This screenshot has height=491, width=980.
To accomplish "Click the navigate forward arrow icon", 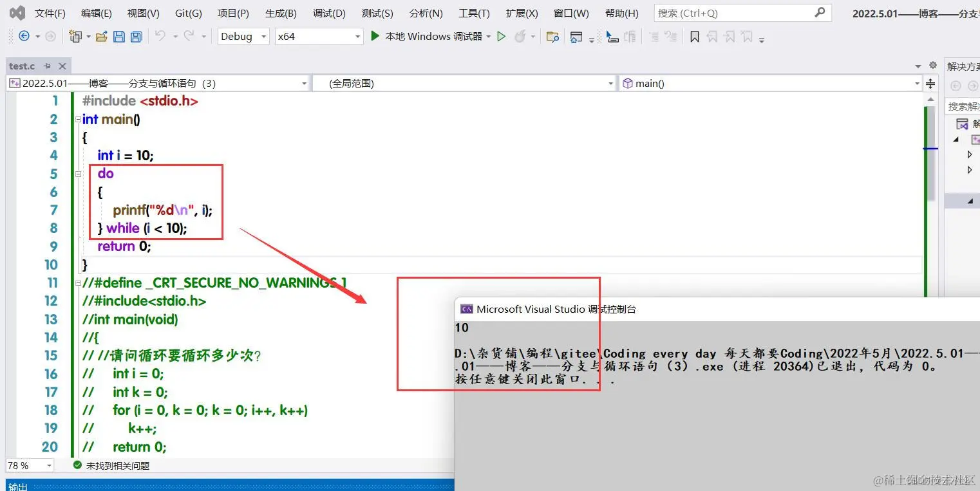I will click(50, 37).
